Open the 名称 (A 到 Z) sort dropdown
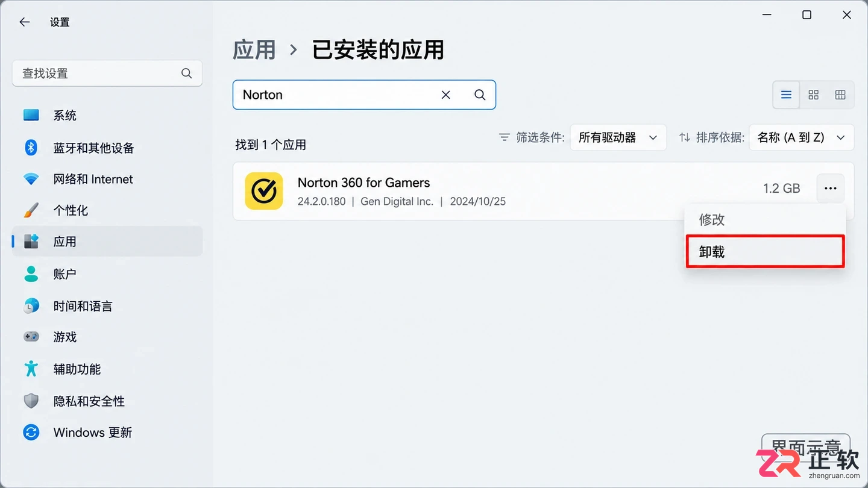This screenshot has width=868, height=488. coord(801,137)
